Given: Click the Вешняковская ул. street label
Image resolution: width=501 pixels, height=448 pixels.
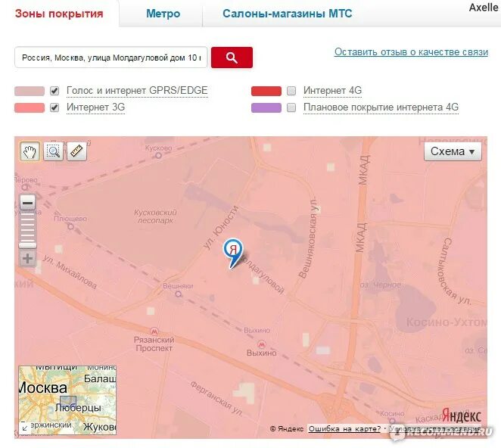Looking at the screenshot, I should click(x=308, y=238).
